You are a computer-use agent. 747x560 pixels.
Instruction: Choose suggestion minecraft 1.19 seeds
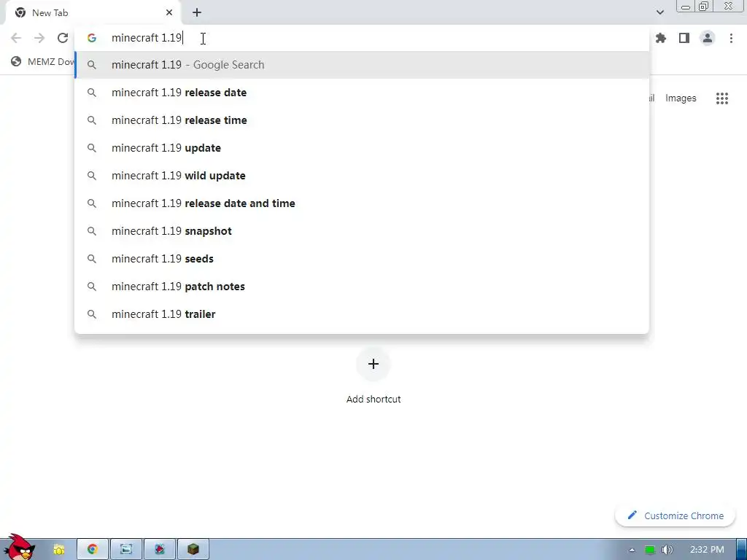click(362, 259)
